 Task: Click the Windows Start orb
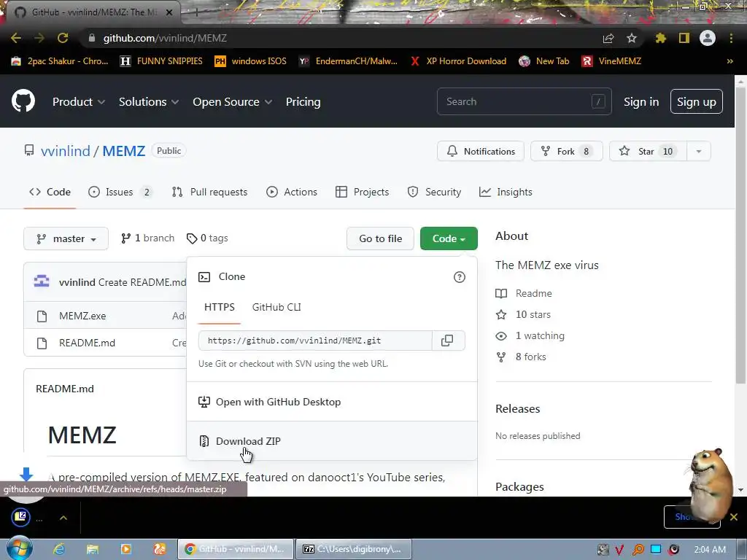click(20, 548)
